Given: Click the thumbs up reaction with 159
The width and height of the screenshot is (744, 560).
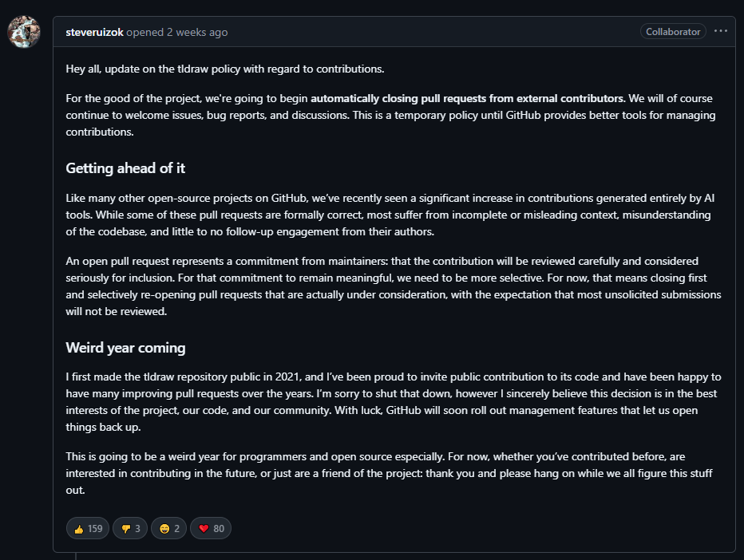Looking at the screenshot, I should (x=88, y=528).
